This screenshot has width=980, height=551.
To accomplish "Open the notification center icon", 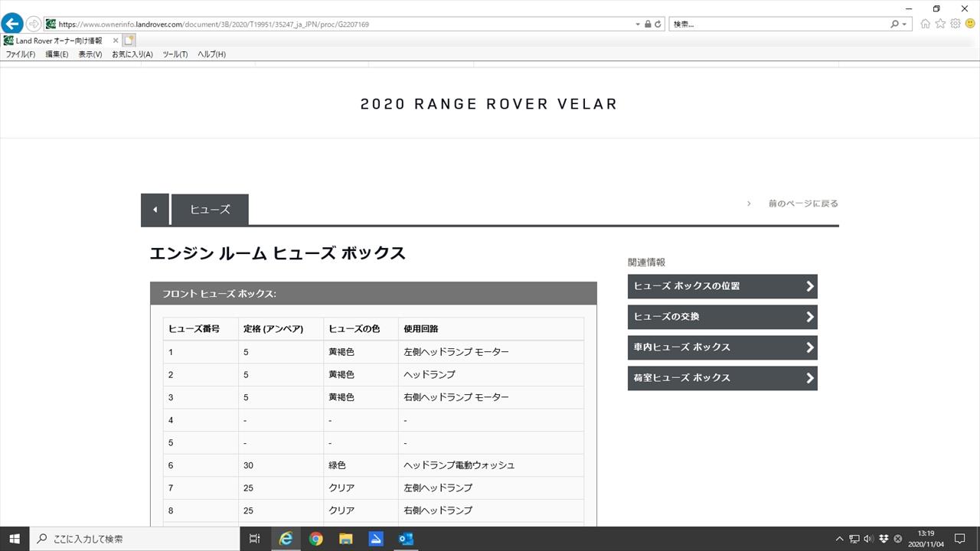I will [x=959, y=539].
